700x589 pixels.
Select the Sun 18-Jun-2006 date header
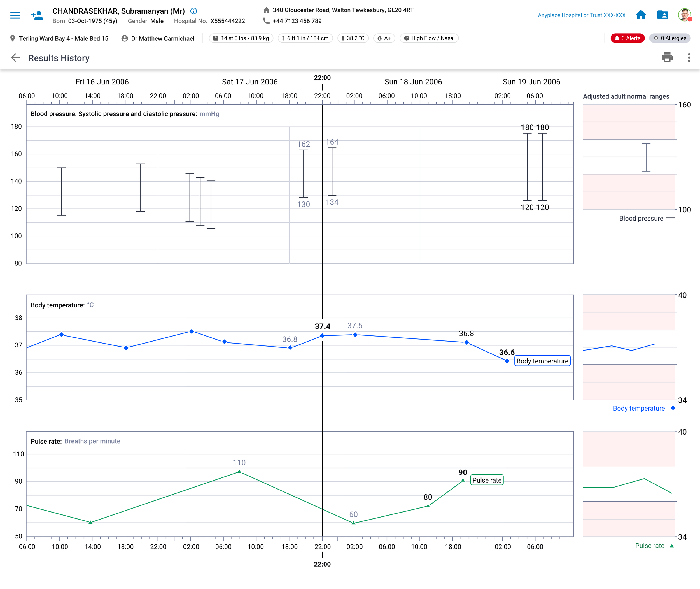point(413,82)
